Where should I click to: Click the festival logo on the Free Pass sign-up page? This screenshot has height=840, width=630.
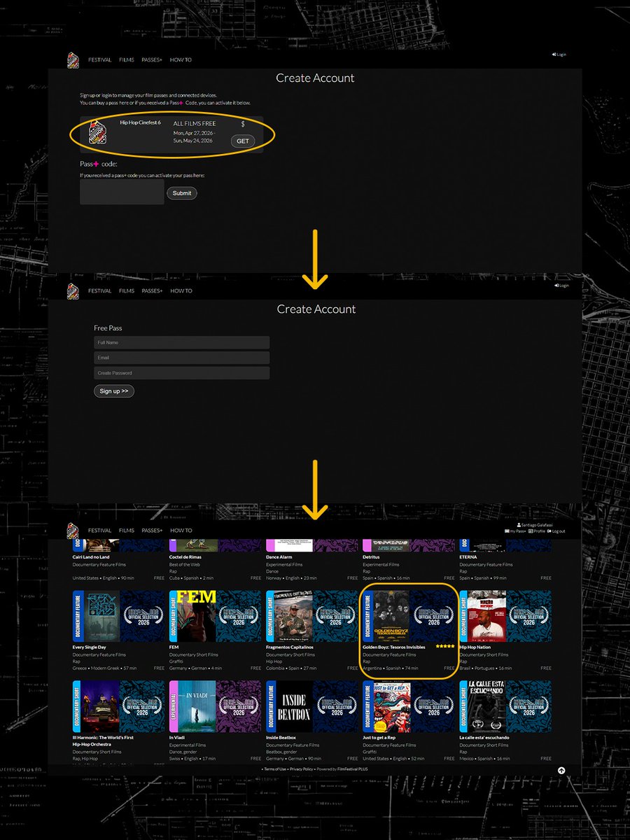73,291
